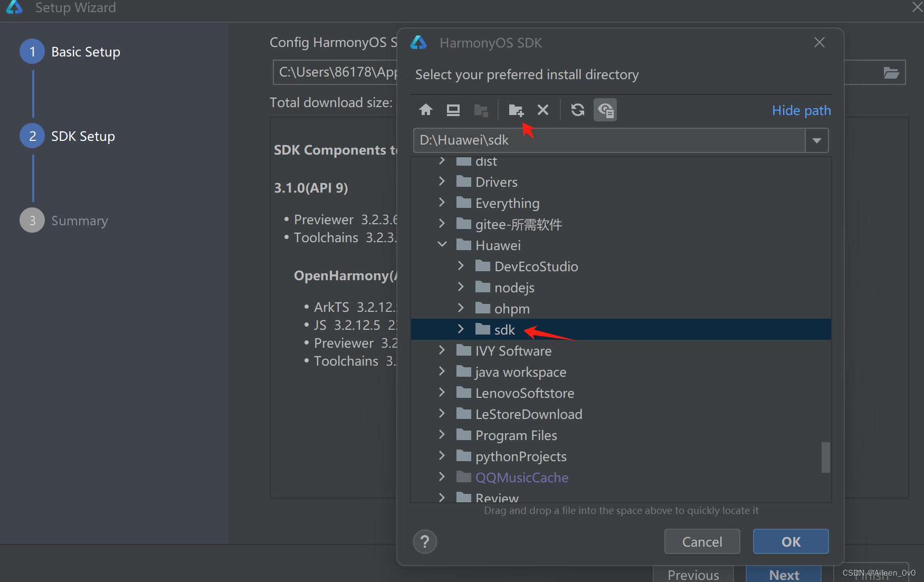The height and width of the screenshot is (582, 924).
Task: Go to the home directory icon
Action: click(x=426, y=110)
